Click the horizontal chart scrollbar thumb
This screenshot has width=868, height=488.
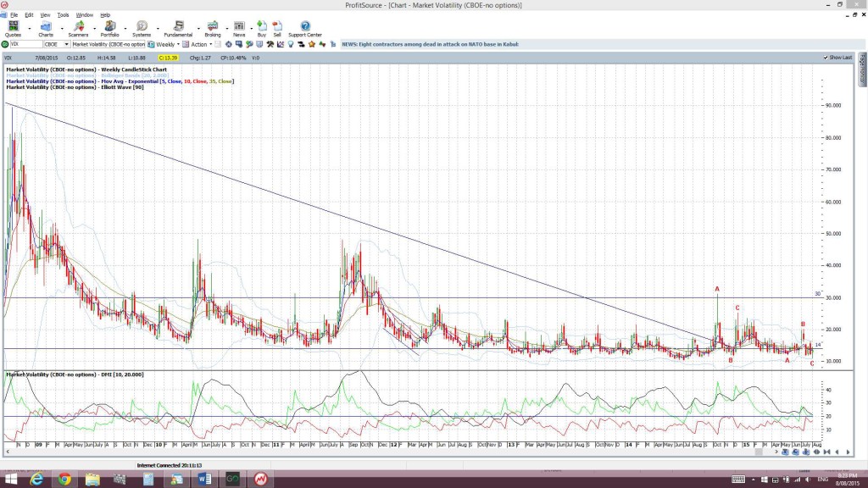point(759,452)
